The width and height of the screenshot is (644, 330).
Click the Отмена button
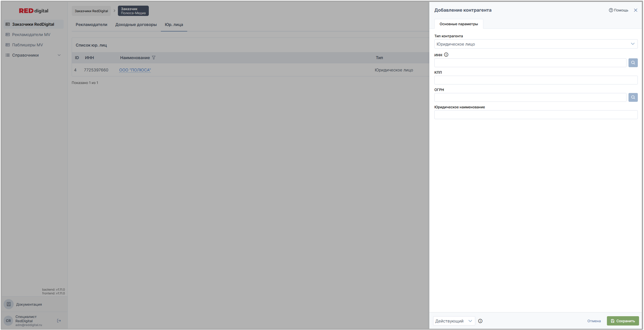pos(594,321)
